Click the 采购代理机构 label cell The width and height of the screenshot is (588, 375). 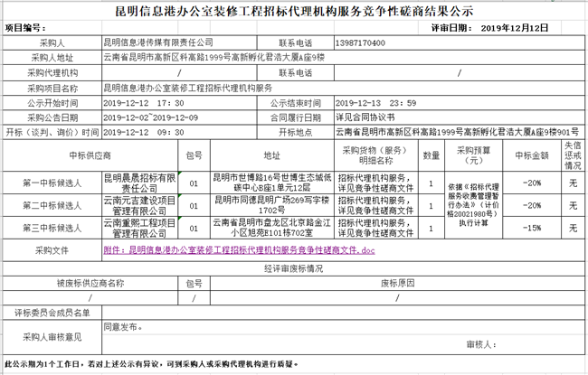(52, 72)
